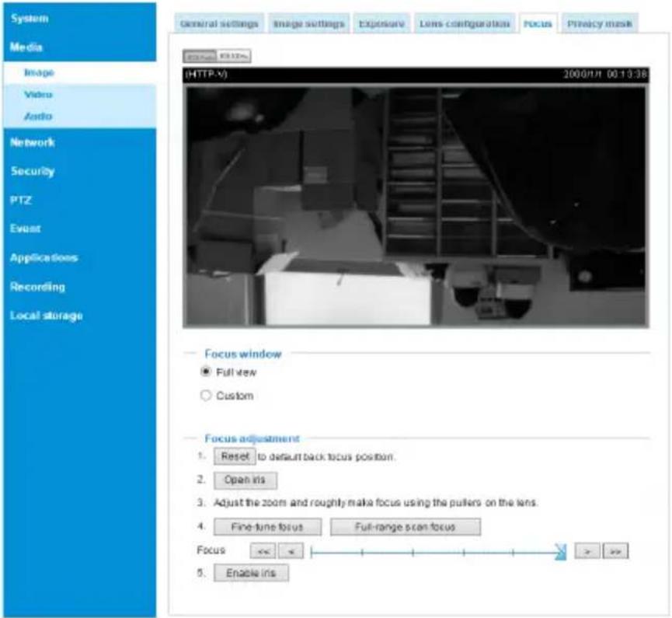Switch to General settings tab
Image resolution: width=672 pixels, height=618 pixels.
tap(219, 23)
